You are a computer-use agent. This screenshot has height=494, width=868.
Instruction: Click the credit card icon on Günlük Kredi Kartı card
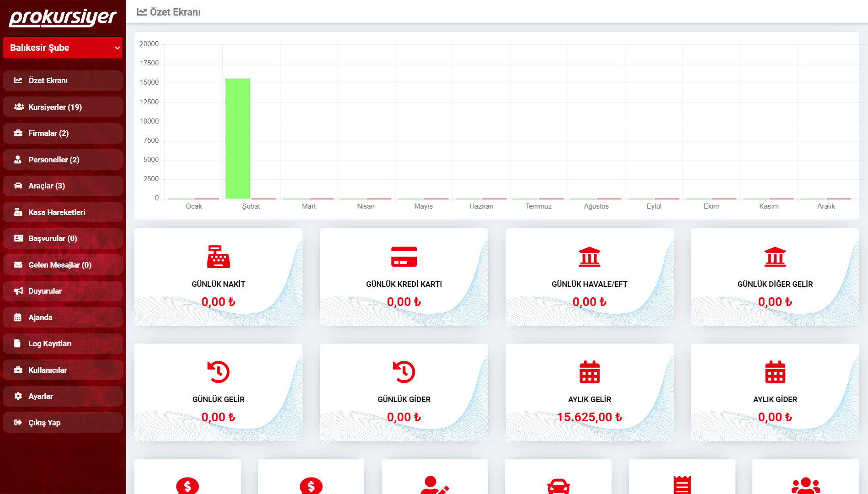[404, 257]
